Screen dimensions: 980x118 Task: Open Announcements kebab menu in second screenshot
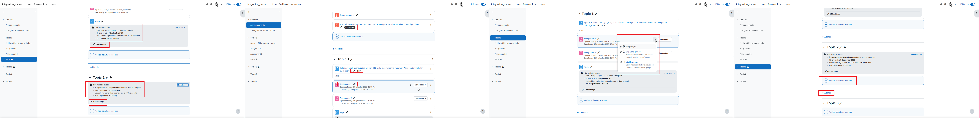click(x=431, y=15)
